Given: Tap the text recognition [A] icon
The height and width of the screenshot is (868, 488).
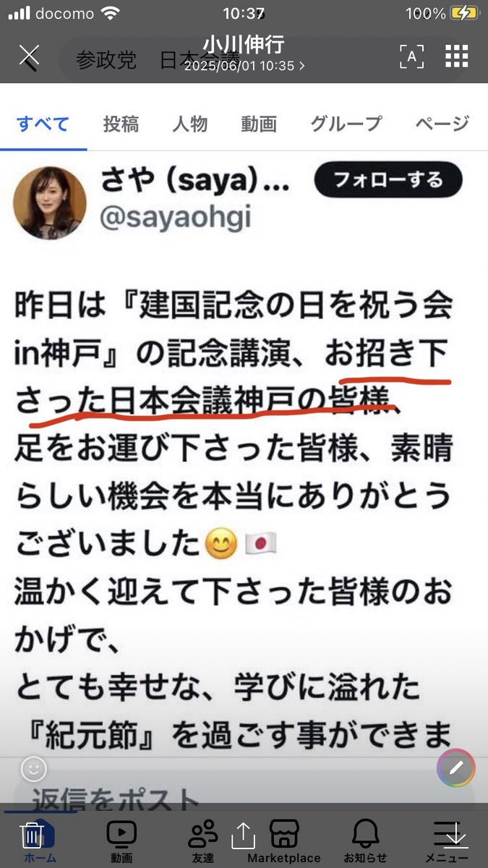Looking at the screenshot, I should point(411,56).
